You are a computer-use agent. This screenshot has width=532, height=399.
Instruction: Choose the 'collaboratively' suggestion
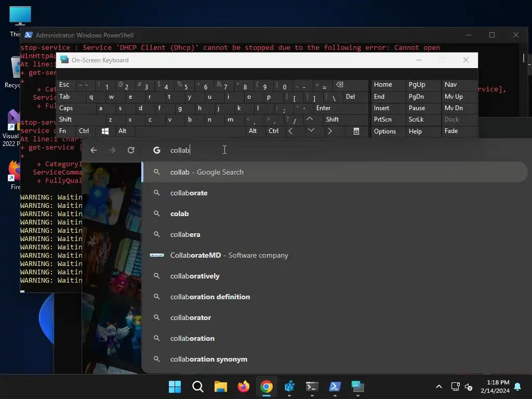point(335,276)
